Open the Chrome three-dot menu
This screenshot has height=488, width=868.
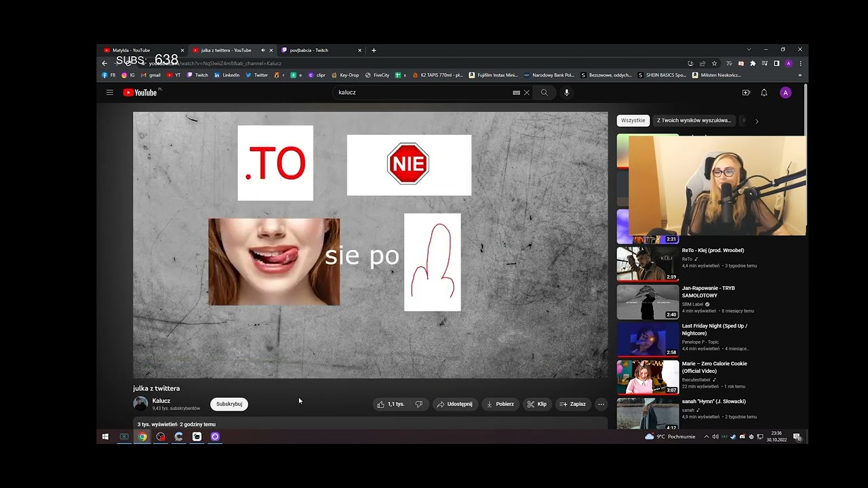pos(800,63)
